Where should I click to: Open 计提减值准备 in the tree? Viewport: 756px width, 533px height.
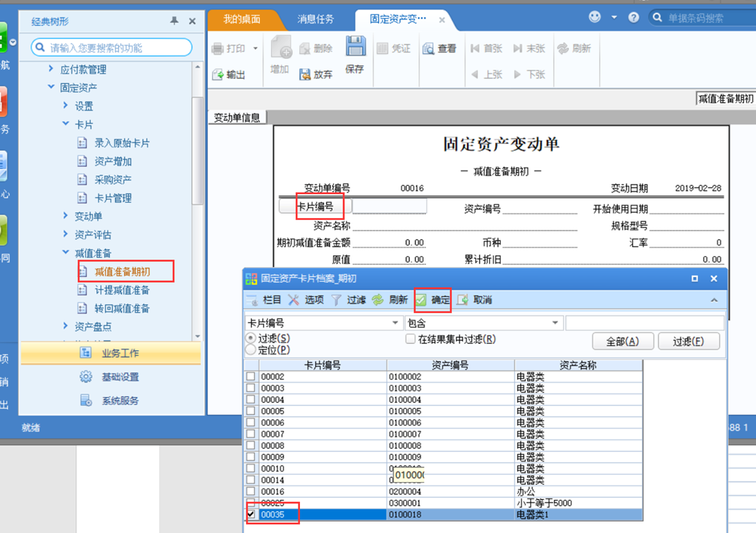tap(122, 290)
